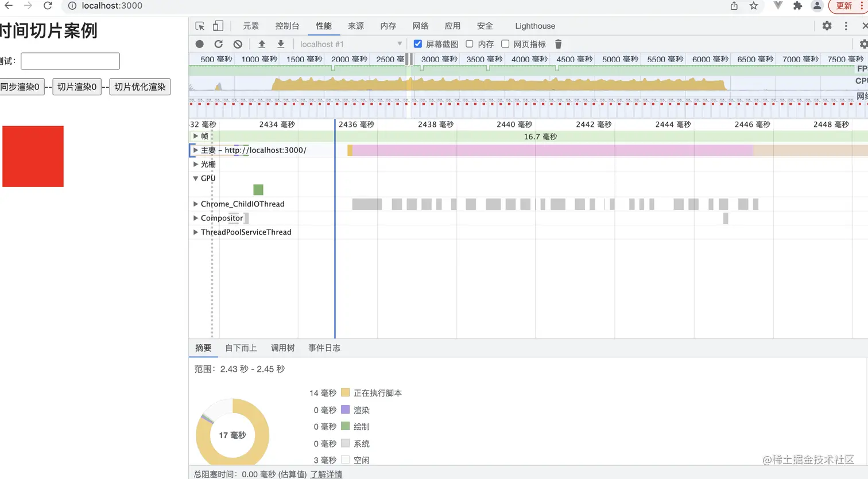
Task: Open the Lighthouse tab
Action: tap(535, 26)
